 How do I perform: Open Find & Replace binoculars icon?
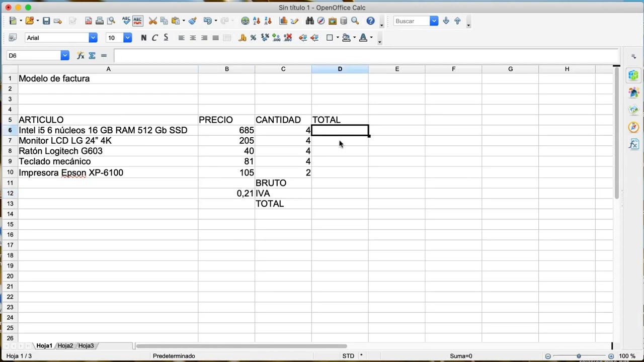click(x=310, y=21)
